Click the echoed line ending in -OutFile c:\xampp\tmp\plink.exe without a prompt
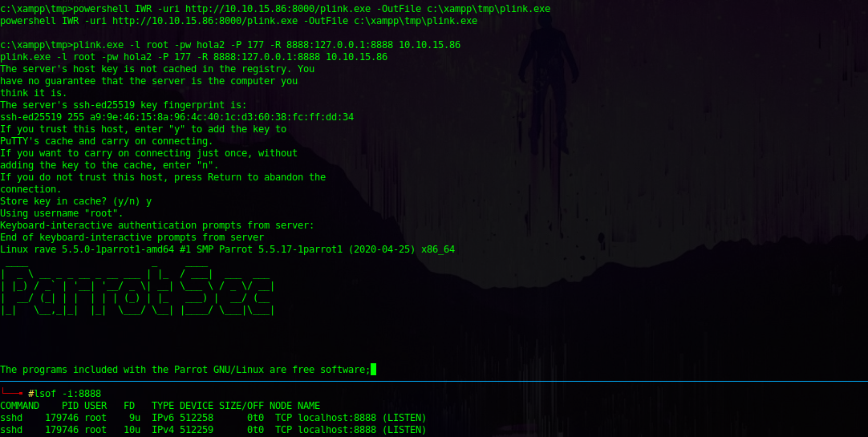Screen dimensions: 868x437 pos(238,21)
